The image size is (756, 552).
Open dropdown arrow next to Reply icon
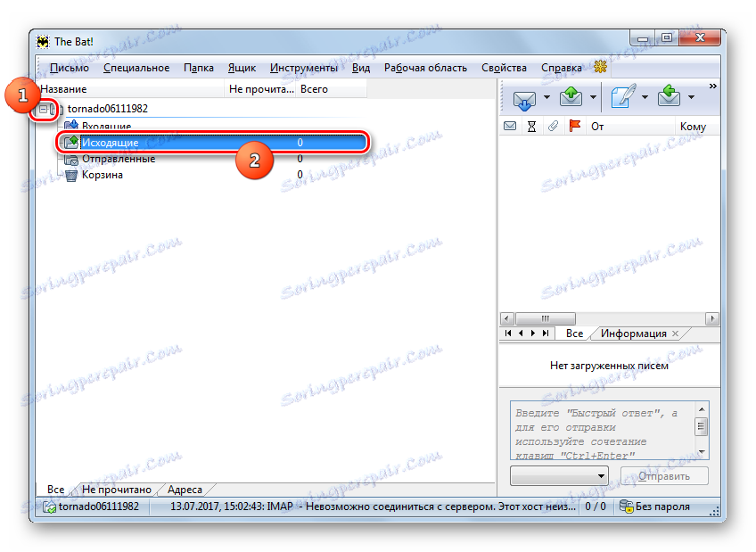(x=692, y=97)
